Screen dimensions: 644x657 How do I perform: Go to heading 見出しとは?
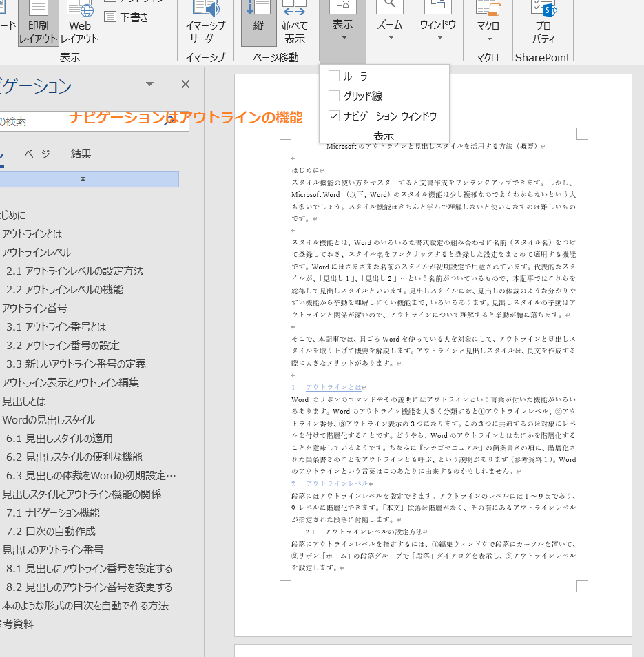(23, 401)
